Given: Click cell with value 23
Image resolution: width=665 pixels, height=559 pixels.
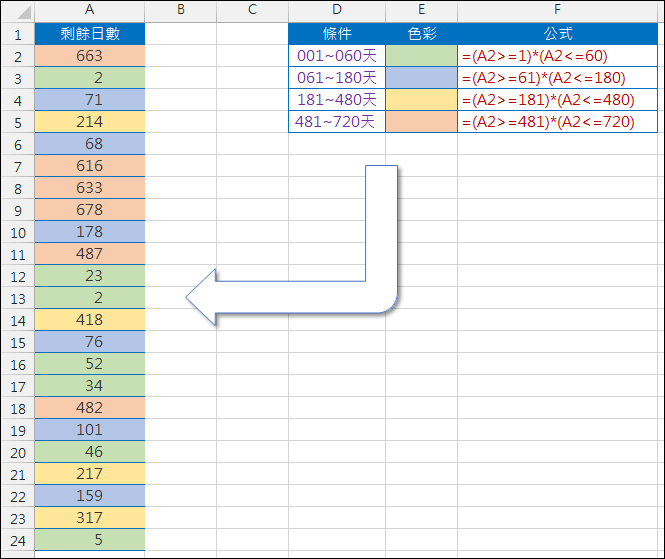Looking at the screenshot, I should click(x=89, y=276).
